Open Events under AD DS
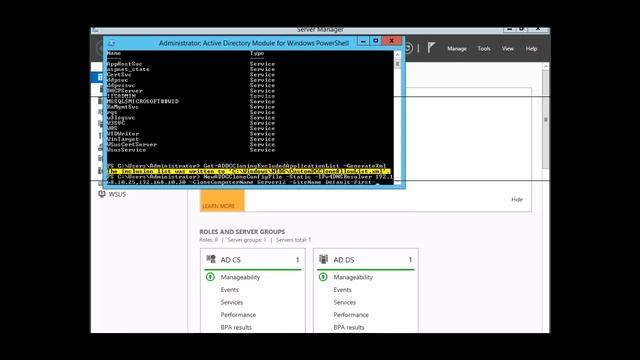640x360 pixels. 342,290
